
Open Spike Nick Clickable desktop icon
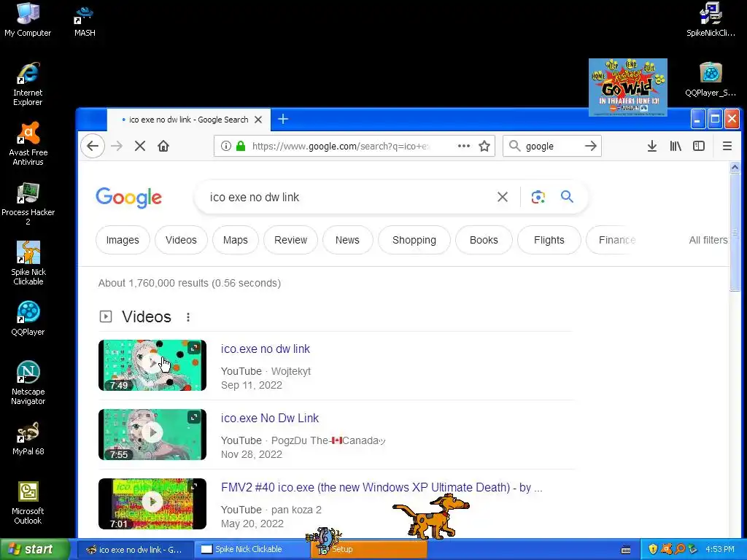click(28, 263)
